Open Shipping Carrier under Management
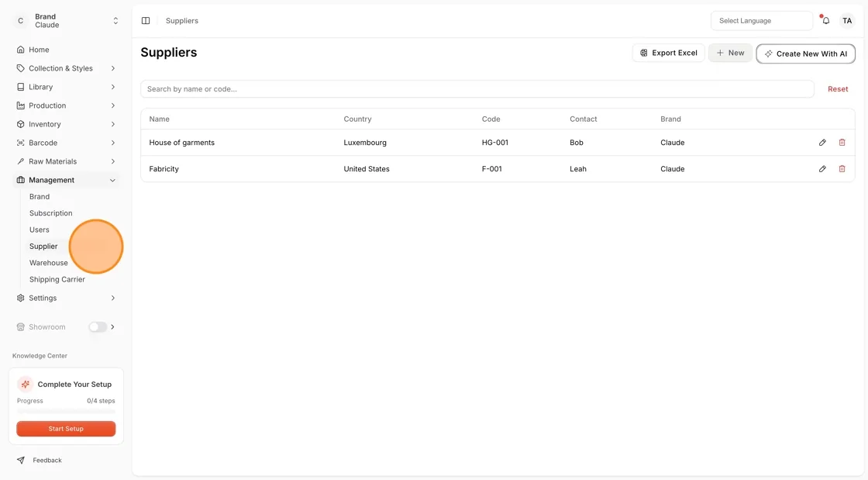The width and height of the screenshot is (868, 480). coord(57,280)
